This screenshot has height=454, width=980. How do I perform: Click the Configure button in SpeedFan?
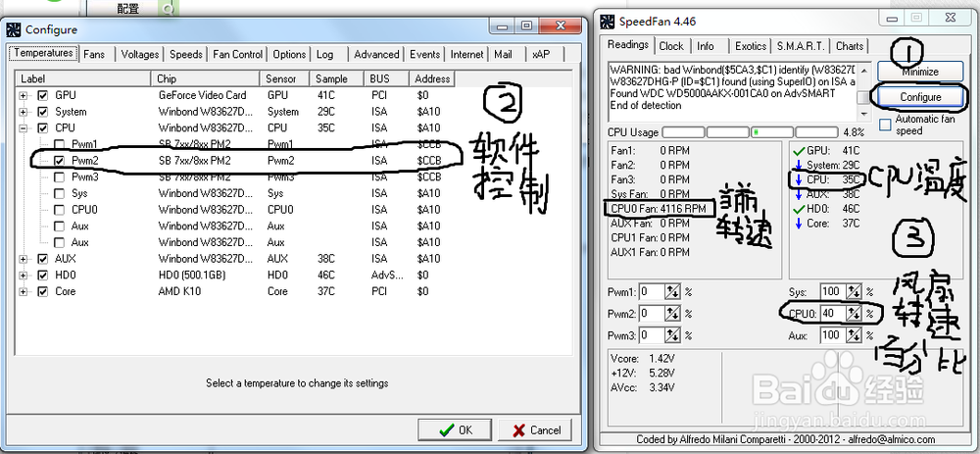(920, 97)
